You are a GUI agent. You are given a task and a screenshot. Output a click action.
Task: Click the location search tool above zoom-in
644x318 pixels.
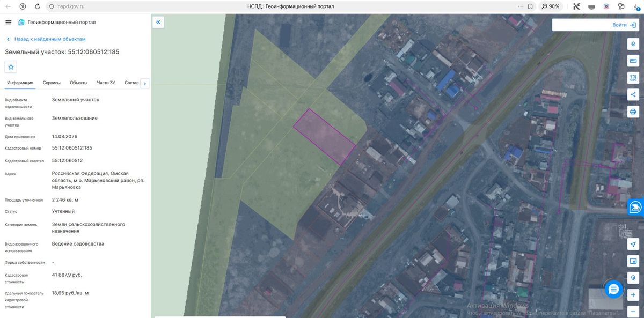coord(633,278)
